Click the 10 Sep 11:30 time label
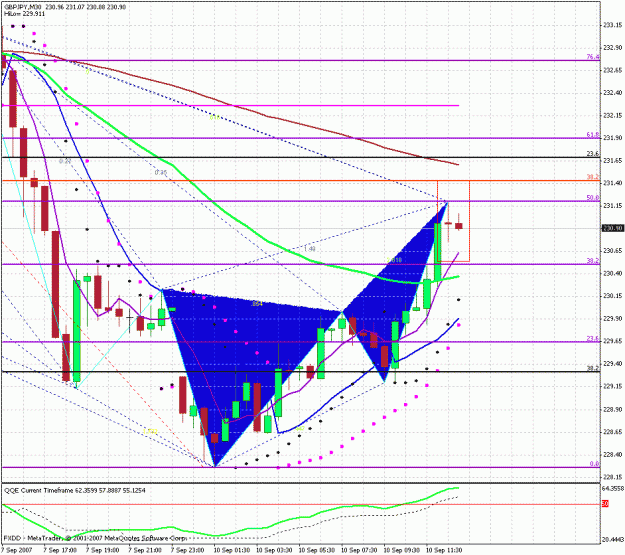The width and height of the screenshot is (625, 555). pos(444,550)
